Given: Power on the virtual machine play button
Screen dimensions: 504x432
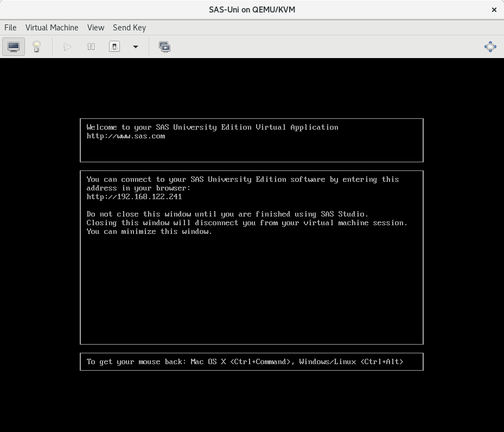Looking at the screenshot, I should [x=67, y=47].
